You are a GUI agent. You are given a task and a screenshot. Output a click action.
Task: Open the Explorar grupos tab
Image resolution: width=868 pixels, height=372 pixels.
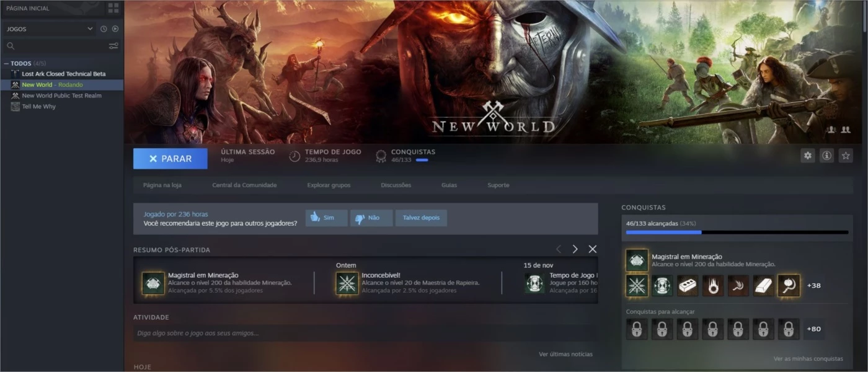(329, 185)
